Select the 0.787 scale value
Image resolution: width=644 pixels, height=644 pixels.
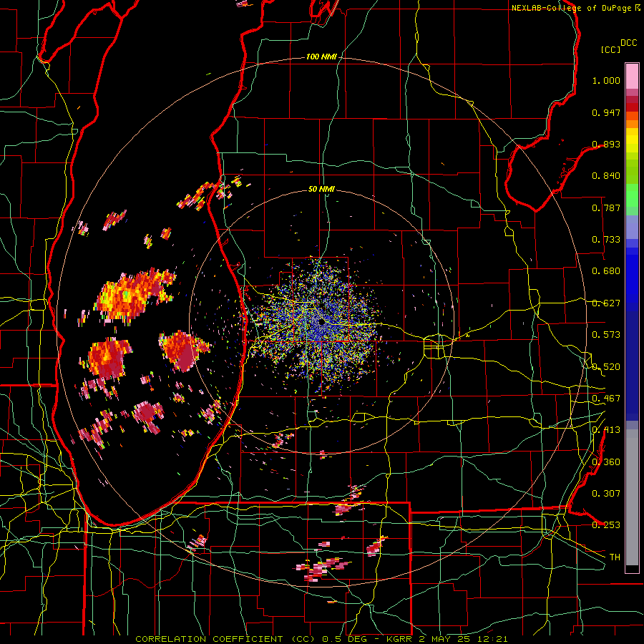point(606,208)
